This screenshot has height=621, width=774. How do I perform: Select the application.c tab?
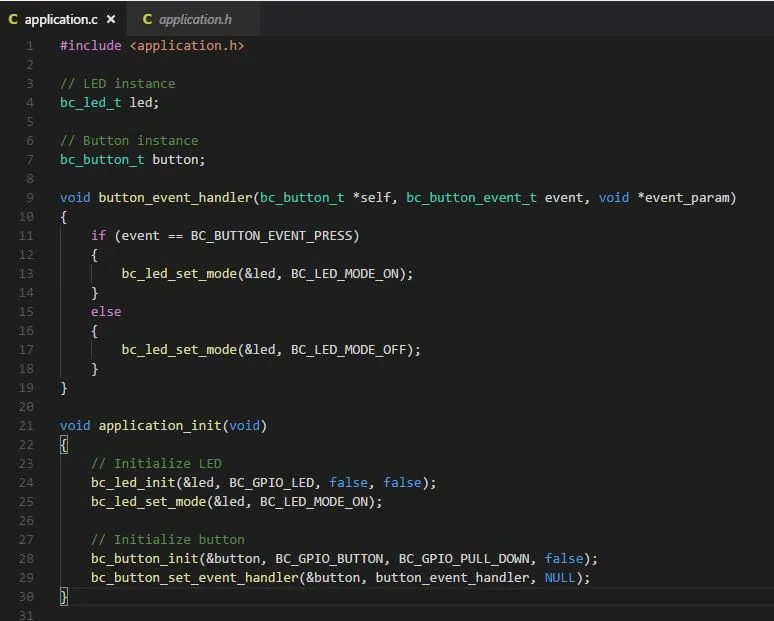pyautogui.click(x=63, y=19)
